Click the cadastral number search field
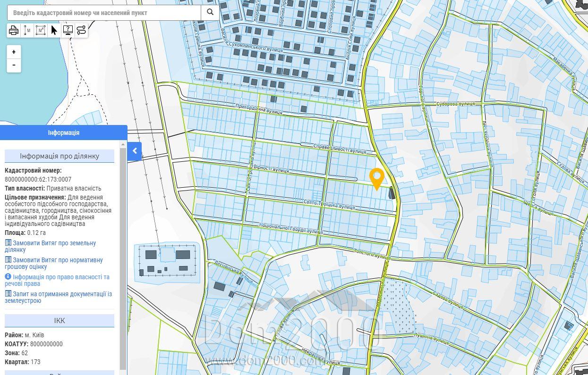Screen dimensions: 588x375 coord(104,13)
